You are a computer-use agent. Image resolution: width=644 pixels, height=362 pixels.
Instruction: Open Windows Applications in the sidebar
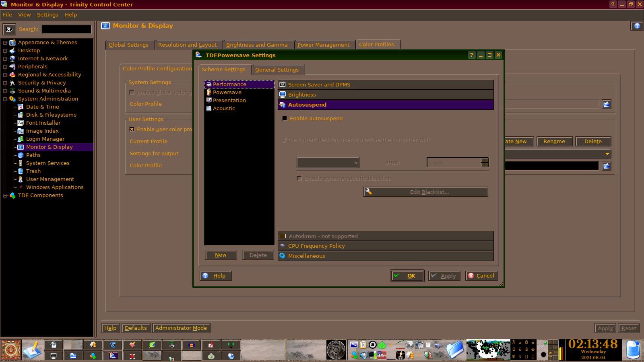point(55,187)
